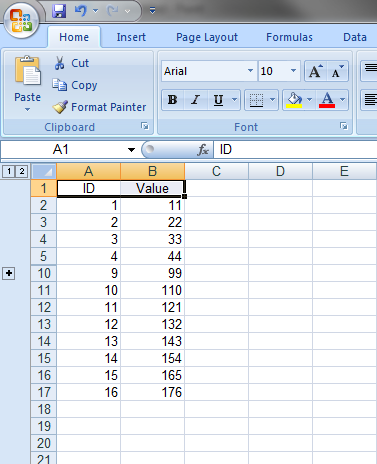Customize Quick Access Toolbar dropdown

[x=152, y=11]
